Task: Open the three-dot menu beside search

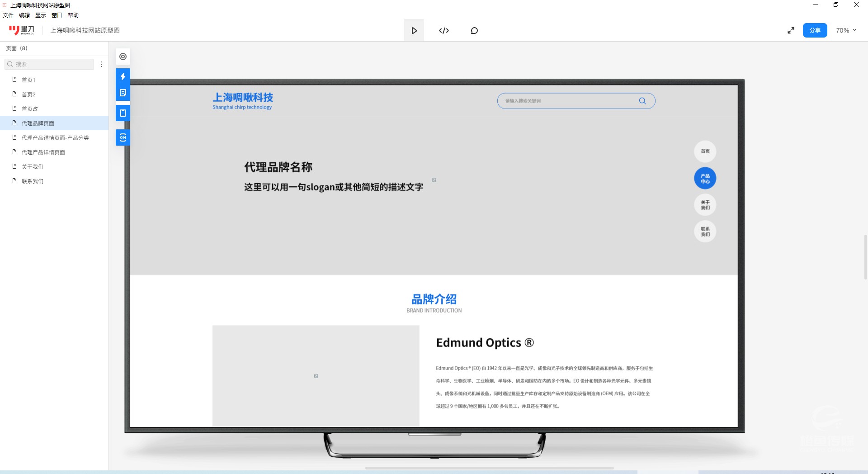Action: point(101,64)
